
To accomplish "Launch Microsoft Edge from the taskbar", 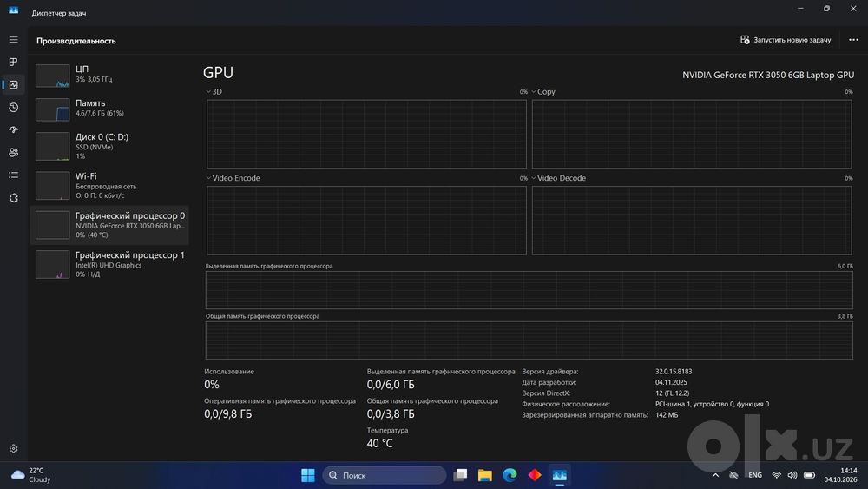I will [x=510, y=475].
